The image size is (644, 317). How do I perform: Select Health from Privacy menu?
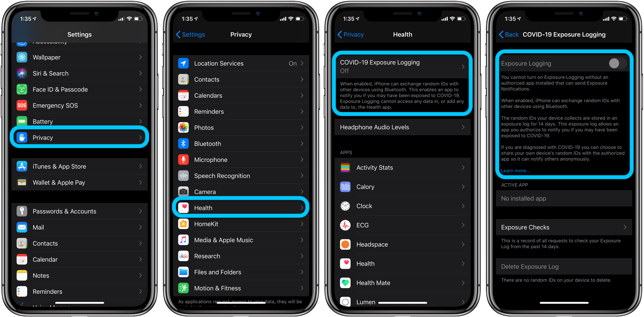point(241,208)
